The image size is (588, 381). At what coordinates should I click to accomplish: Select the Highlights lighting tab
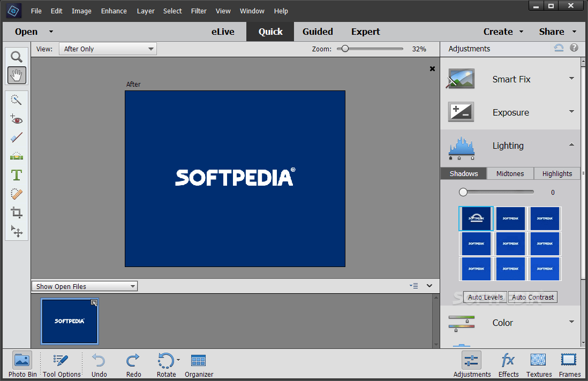(x=557, y=173)
